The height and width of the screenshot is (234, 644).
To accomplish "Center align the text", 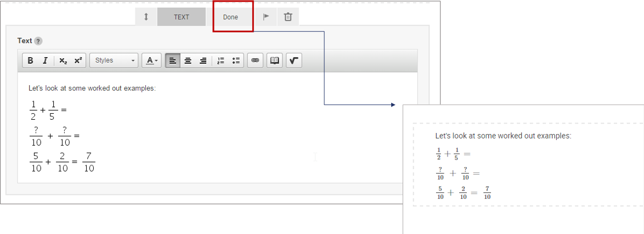I will point(188,60).
